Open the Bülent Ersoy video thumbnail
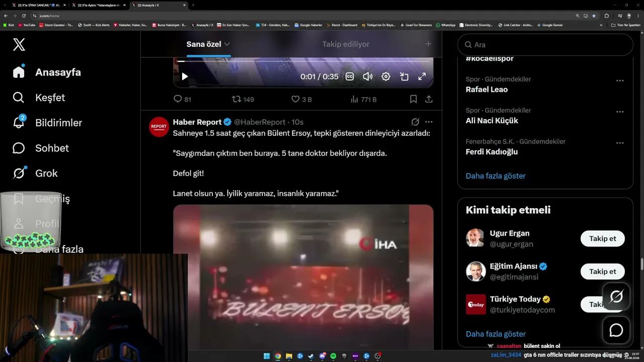644x362 pixels. click(303, 278)
